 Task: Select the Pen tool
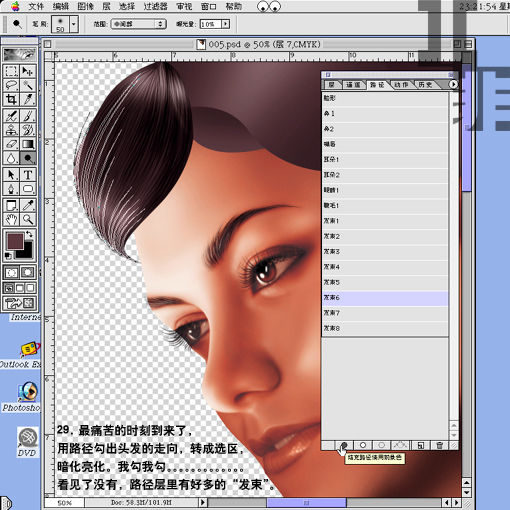(x=11, y=188)
